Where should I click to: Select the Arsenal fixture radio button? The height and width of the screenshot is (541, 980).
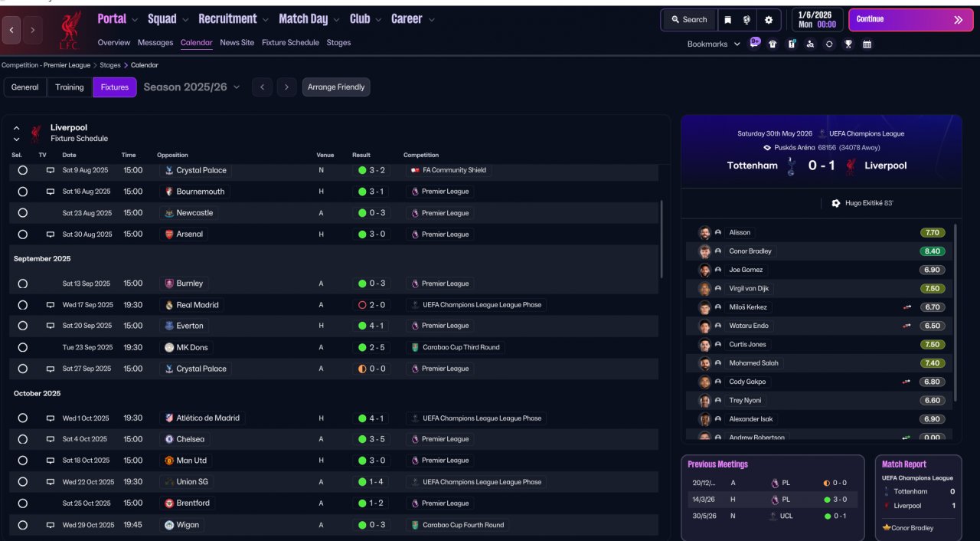23,234
